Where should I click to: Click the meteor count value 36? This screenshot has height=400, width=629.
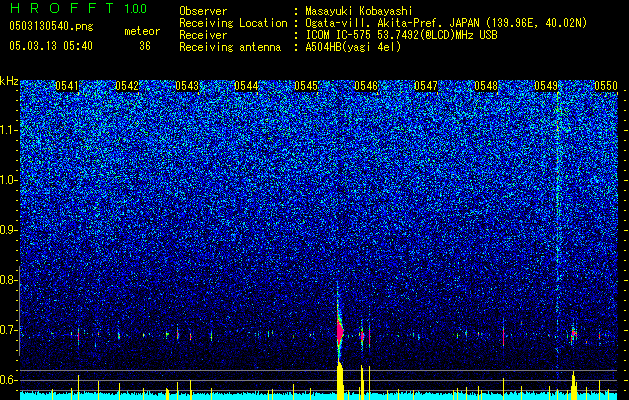[145, 46]
